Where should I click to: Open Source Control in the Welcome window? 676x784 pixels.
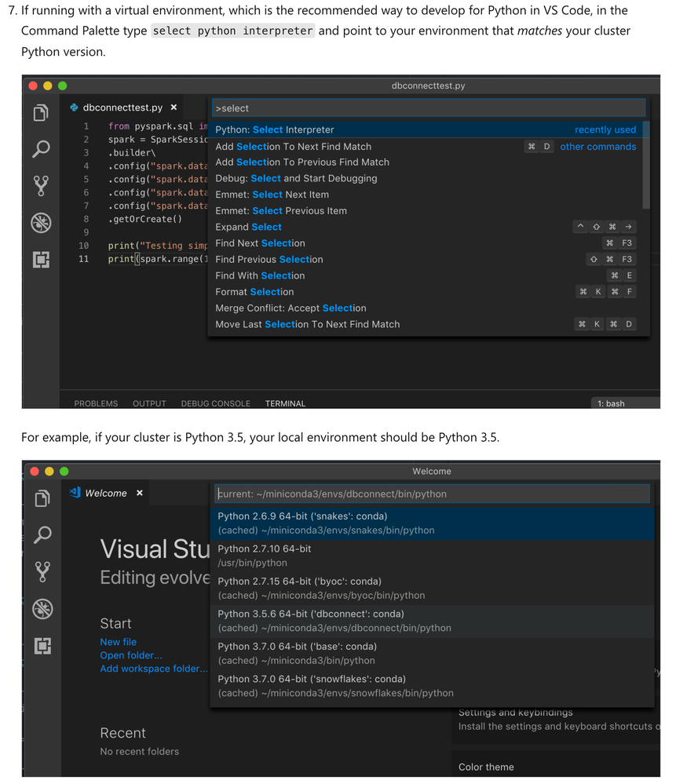(x=41, y=571)
